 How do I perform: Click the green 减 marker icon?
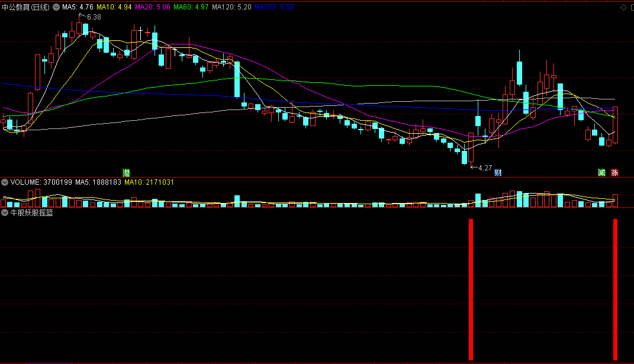601,173
